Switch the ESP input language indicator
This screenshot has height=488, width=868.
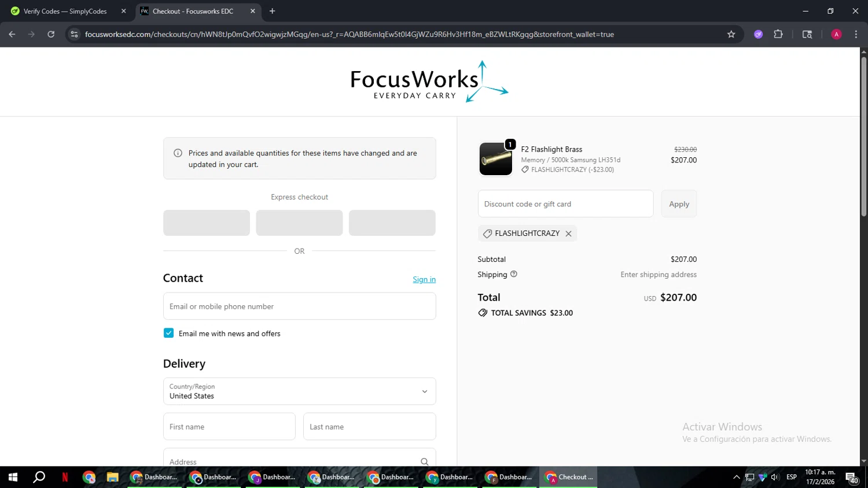click(792, 477)
